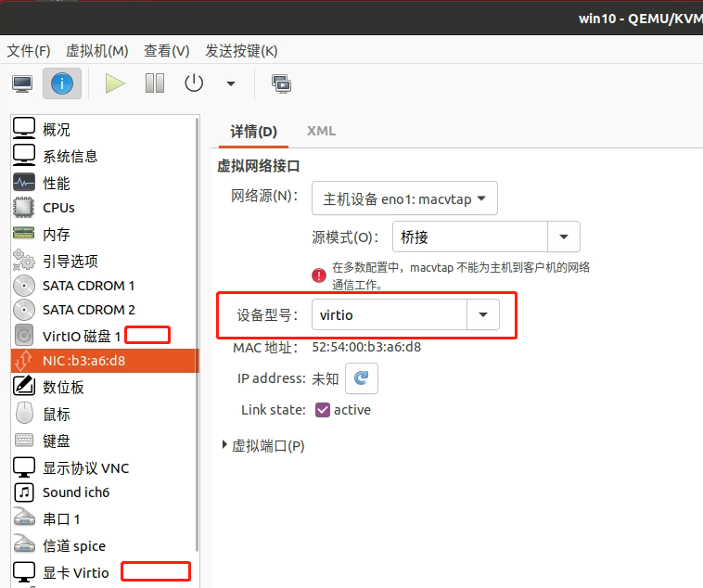
Task: Open the network source dropdown
Action: 404,198
